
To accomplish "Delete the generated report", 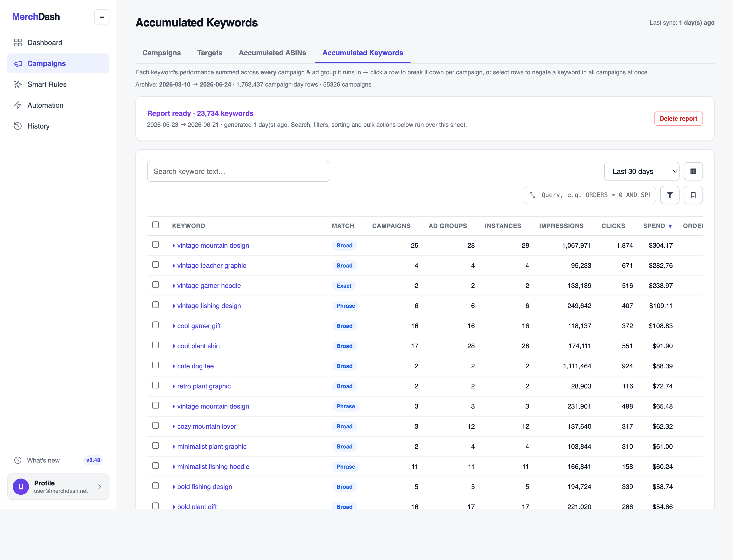I will point(678,119).
